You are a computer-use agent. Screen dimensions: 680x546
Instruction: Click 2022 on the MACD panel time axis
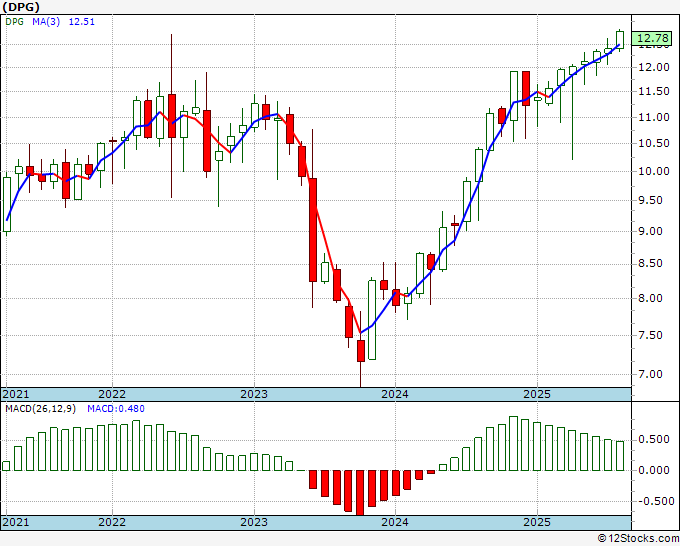coord(112,522)
